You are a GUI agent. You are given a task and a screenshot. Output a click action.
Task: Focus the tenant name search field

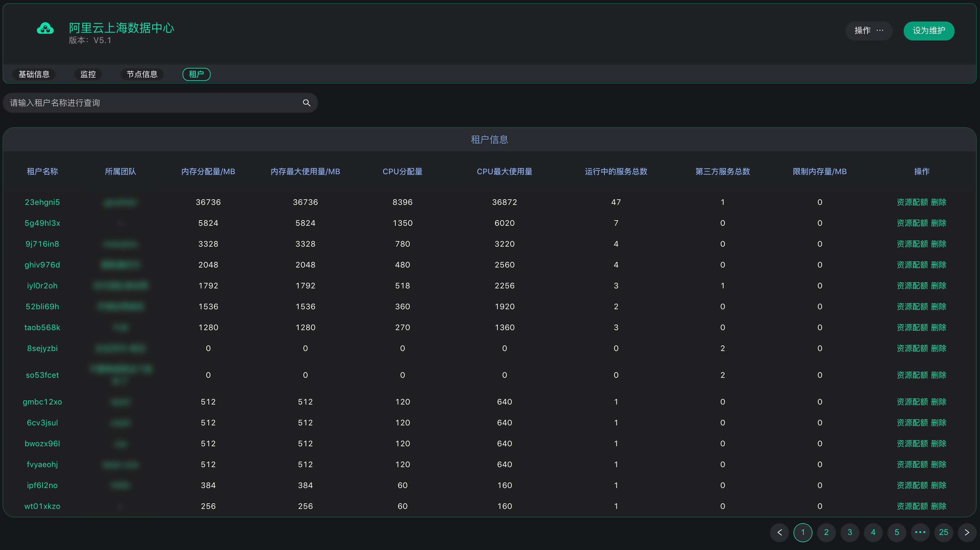pyautogui.click(x=160, y=103)
